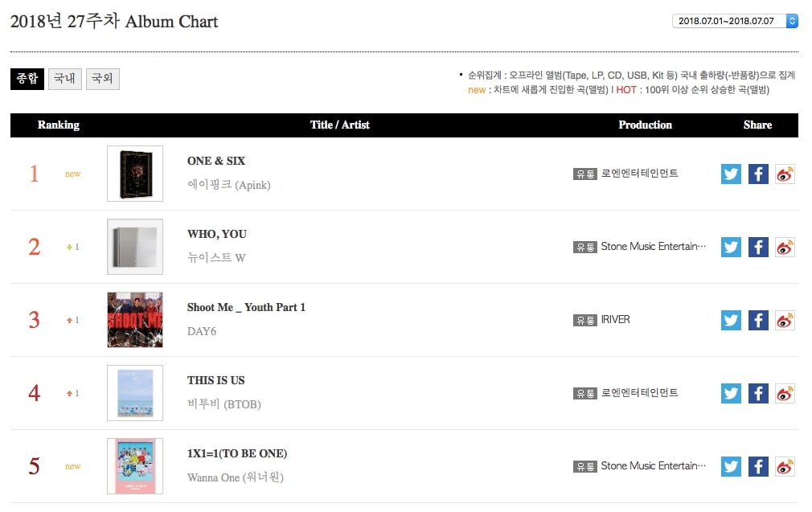The image size is (812, 512).
Task: Open the chart week date range dropdown
Action: 735,21
